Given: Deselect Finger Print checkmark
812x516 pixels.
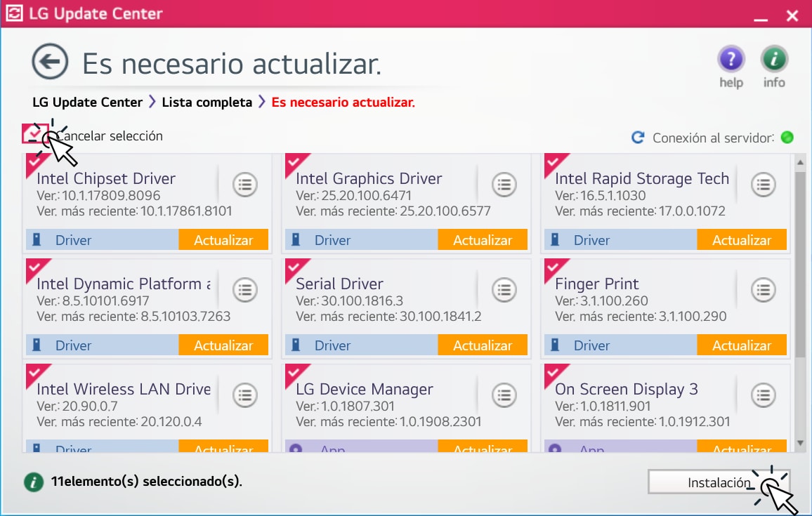Looking at the screenshot, I should coord(554,267).
